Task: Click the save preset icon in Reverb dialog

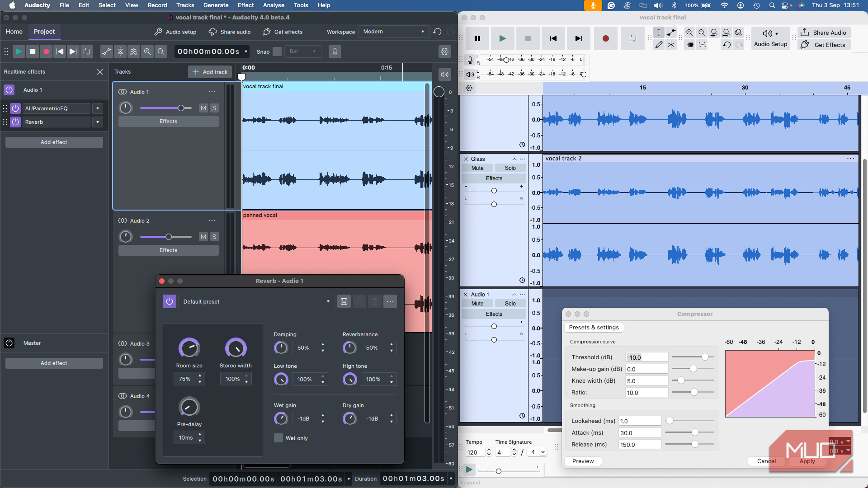Action: [344, 301]
